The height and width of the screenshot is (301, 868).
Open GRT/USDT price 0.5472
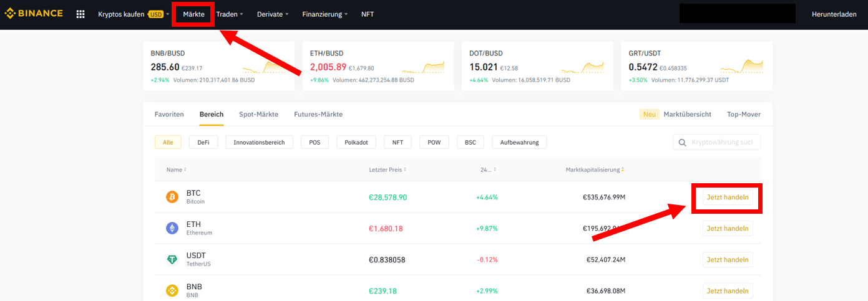tap(643, 67)
